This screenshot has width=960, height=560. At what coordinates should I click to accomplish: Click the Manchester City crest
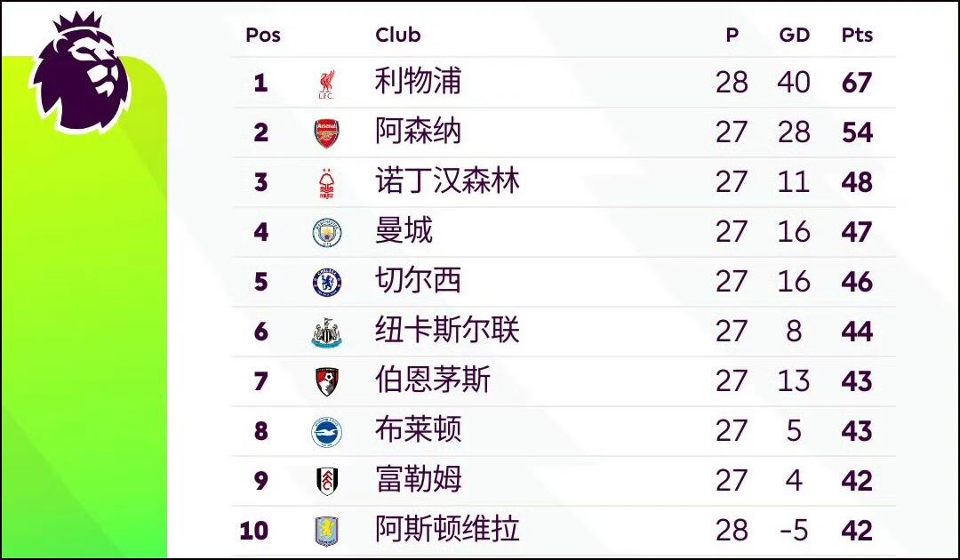(x=326, y=233)
